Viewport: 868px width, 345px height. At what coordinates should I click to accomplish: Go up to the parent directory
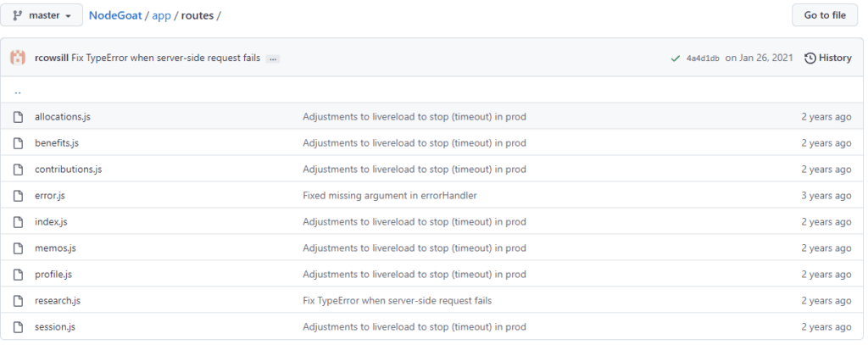coord(18,91)
